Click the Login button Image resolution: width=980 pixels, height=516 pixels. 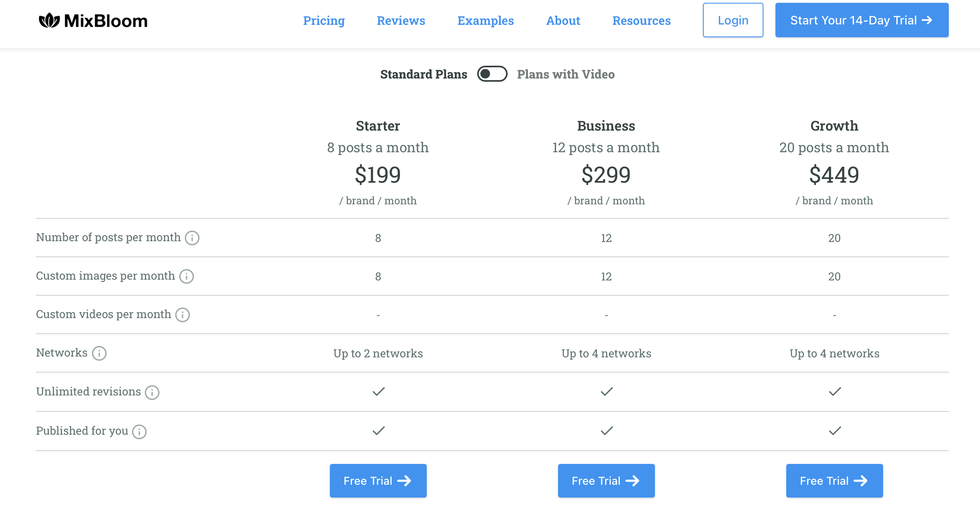pyautogui.click(x=733, y=20)
